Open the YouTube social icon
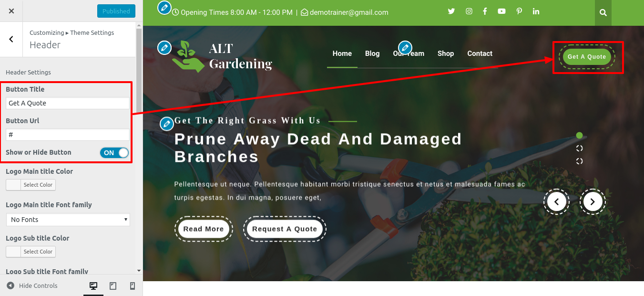The image size is (644, 296). click(x=501, y=11)
